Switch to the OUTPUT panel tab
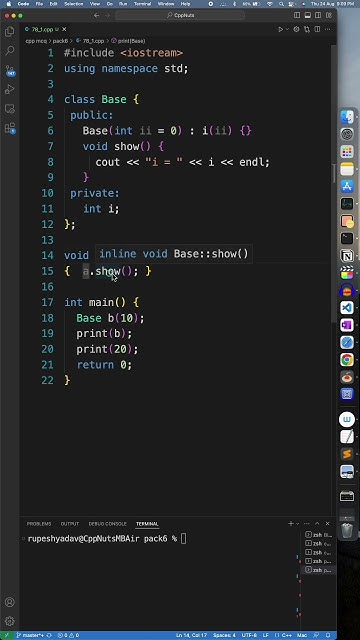Viewport: 360px width, 640px height. (70, 524)
